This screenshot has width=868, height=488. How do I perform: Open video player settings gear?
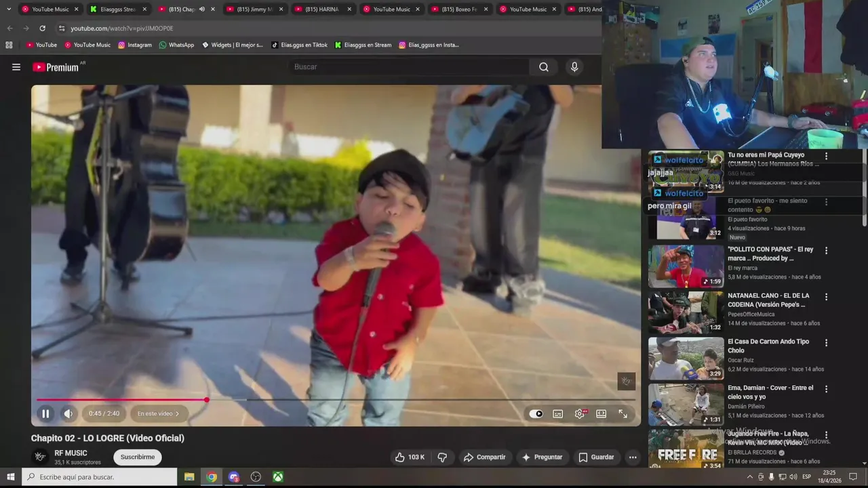pyautogui.click(x=580, y=413)
